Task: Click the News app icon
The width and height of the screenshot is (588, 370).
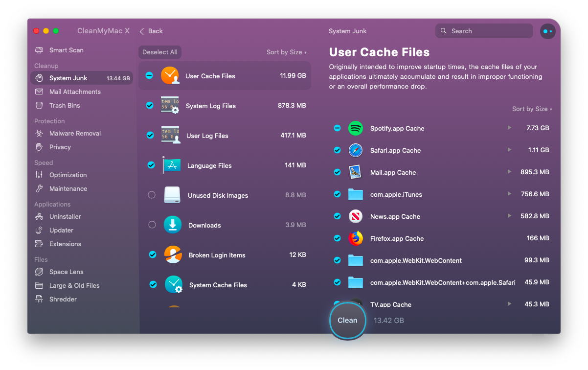Action: 356,216
